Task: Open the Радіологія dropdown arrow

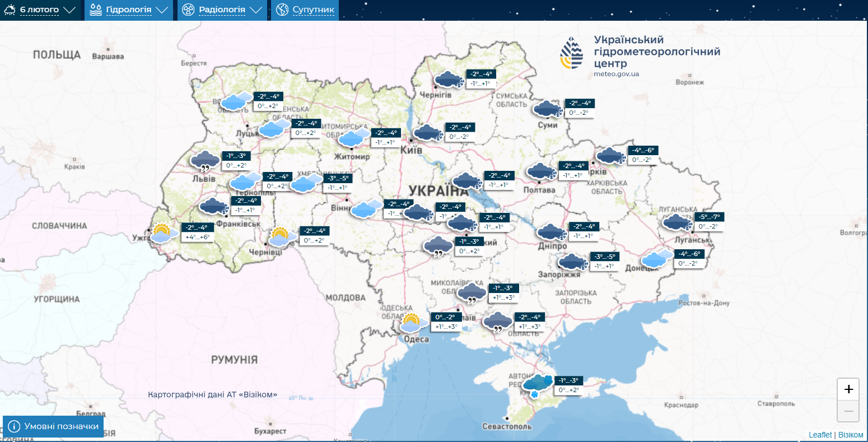Action: pos(256,10)
